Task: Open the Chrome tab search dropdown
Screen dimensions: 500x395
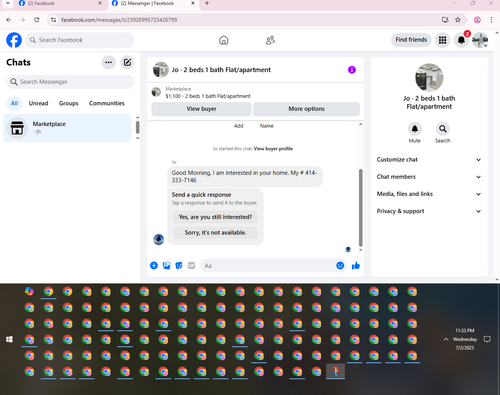Action: (8, 3)
